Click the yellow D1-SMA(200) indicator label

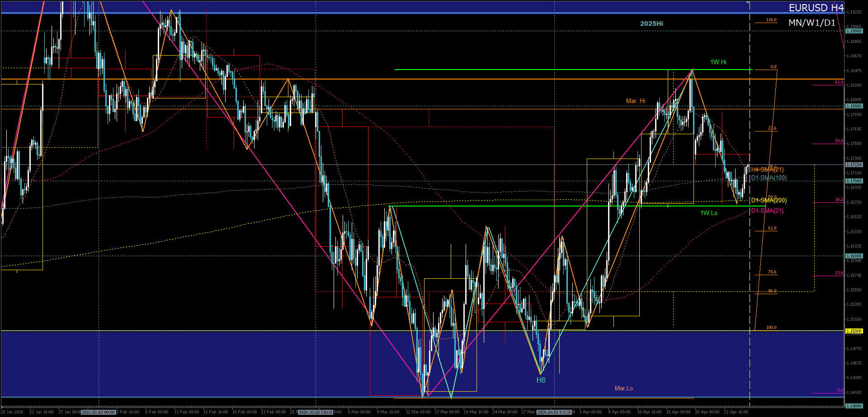(769, 200)
